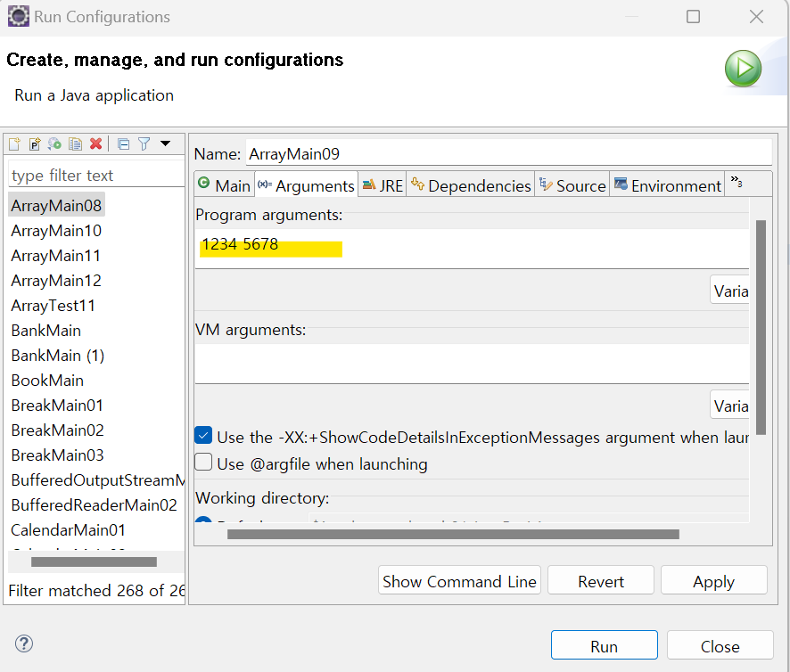Enable Use @argfile when launching

(203, 462)
